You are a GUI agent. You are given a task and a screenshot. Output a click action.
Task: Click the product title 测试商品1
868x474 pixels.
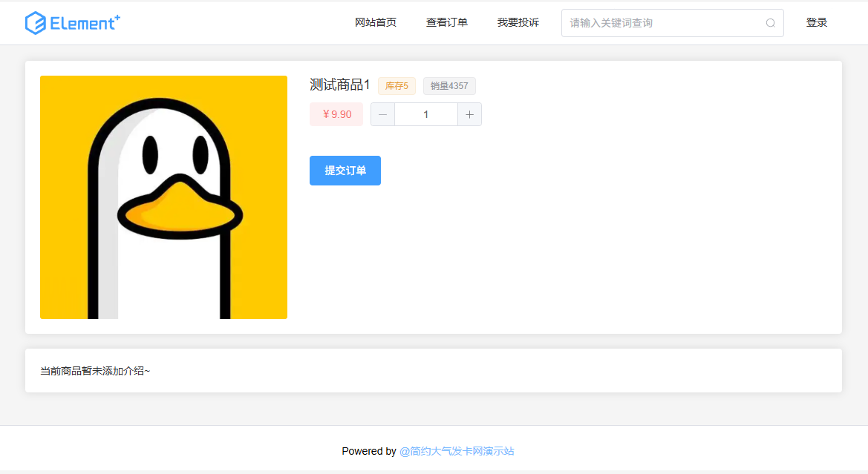click(339, 85)
